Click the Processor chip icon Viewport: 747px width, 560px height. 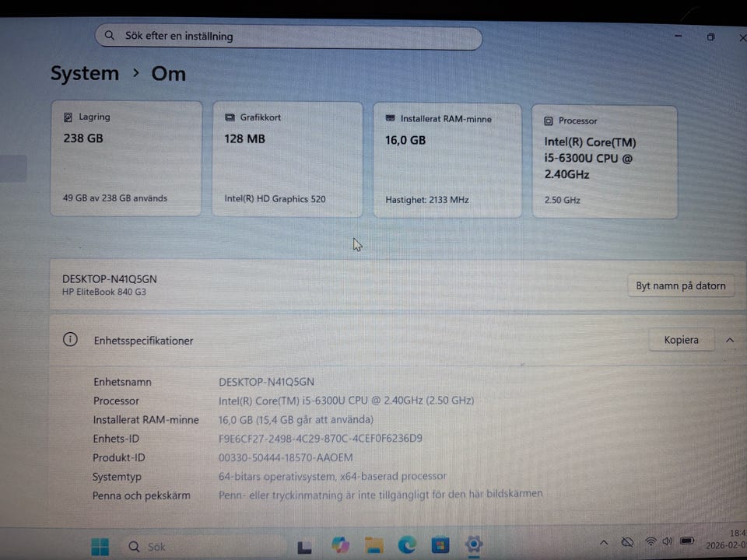coord(549,121)
